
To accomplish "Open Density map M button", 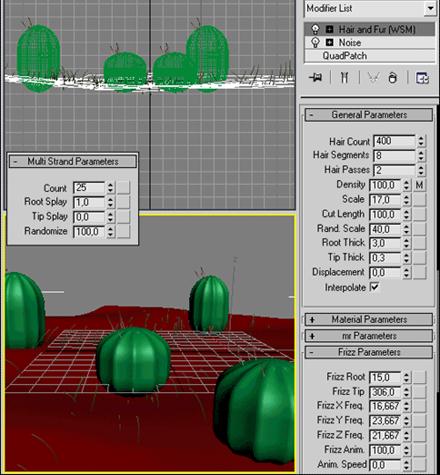I will (x=420, y=185).
